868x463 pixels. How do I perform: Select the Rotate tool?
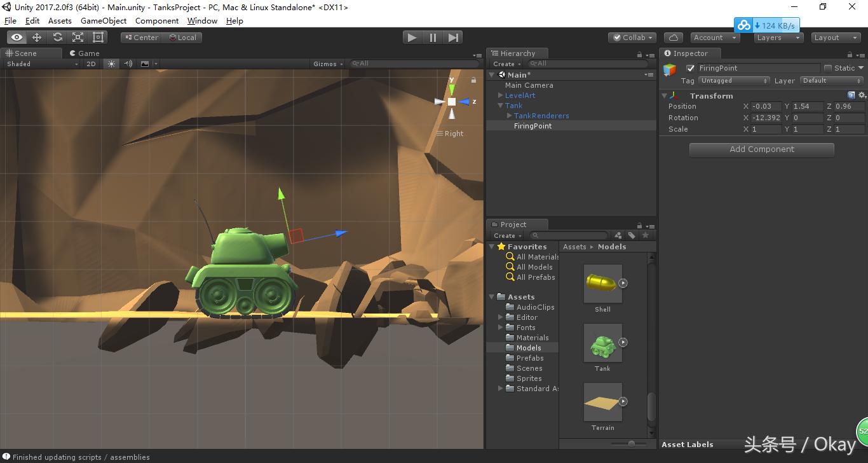[x=58, y=37]
